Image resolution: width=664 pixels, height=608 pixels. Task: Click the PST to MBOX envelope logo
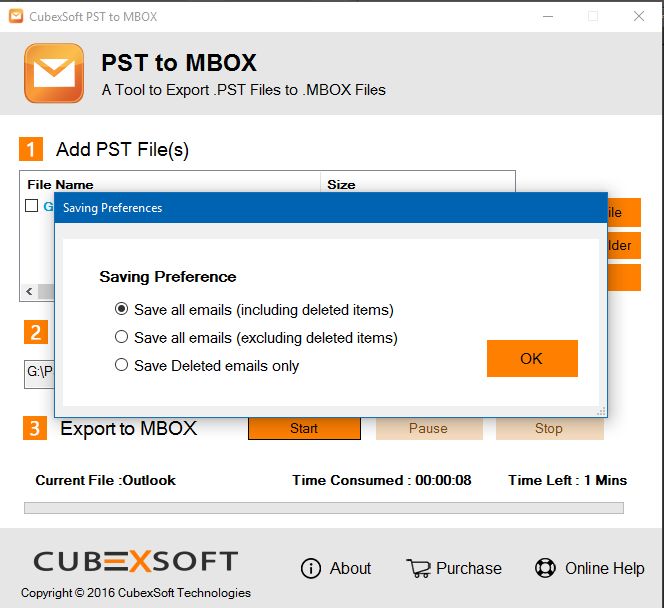[x=54, y=73]
